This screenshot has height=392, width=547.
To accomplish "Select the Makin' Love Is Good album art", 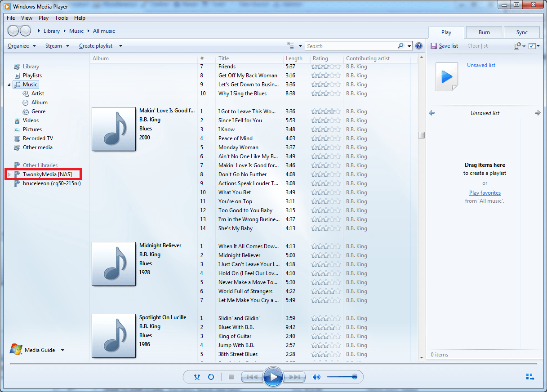I will 114,129.
